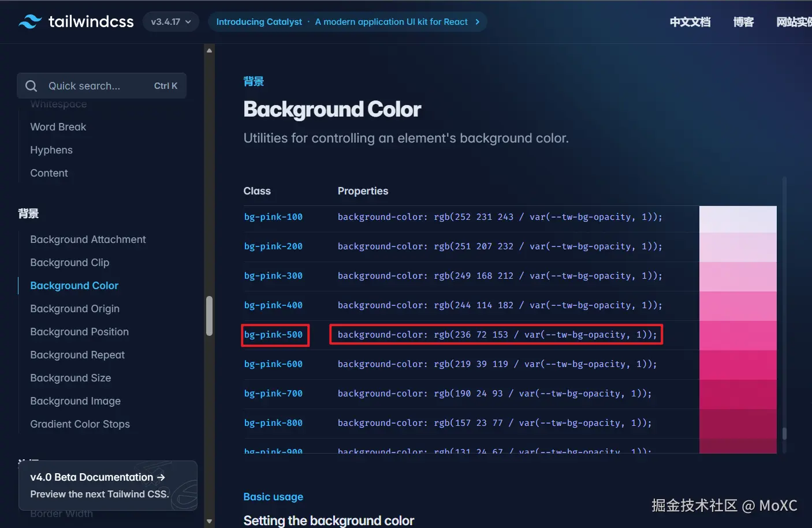Click the rgb(251 207 232) property text

500,246
